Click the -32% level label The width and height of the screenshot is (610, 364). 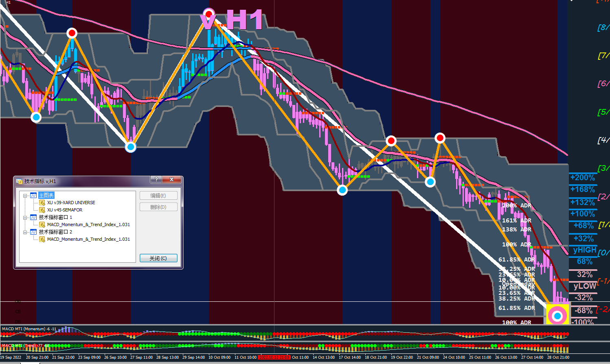point(584,298)
